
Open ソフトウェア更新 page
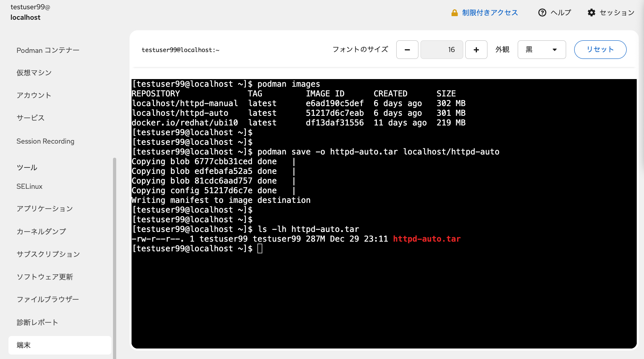[45, 277]
